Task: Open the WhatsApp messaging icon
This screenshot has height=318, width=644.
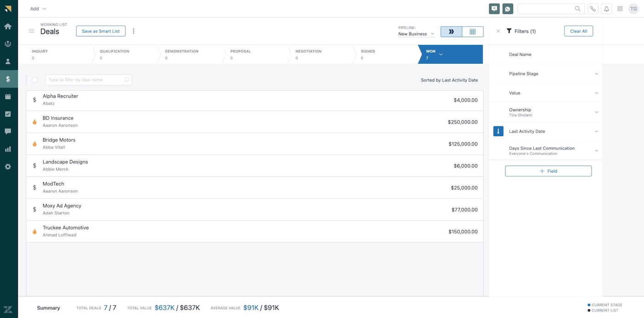Action: tap(507, 9)
